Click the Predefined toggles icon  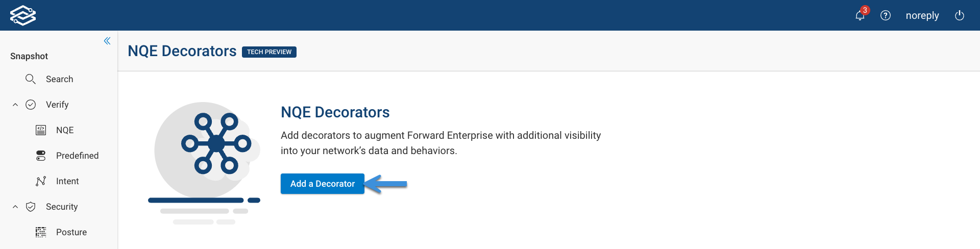coord(41,156)
